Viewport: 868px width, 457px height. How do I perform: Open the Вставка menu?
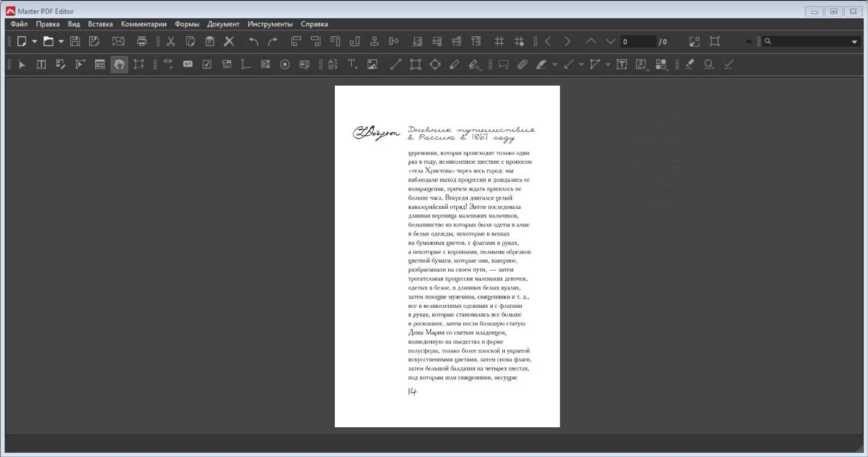(x=101, y=24)
